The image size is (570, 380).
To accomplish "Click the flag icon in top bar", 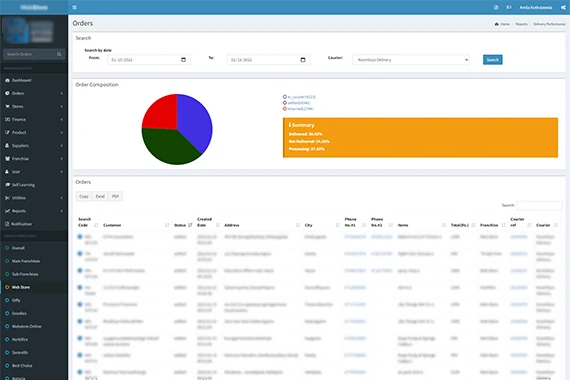I will pyautogui.click(x=509, y=7).
